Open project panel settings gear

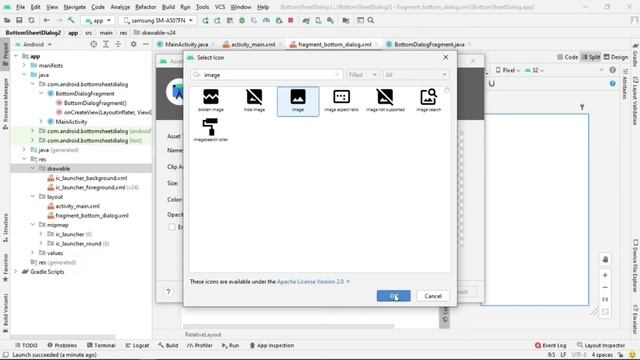[133, 44]
